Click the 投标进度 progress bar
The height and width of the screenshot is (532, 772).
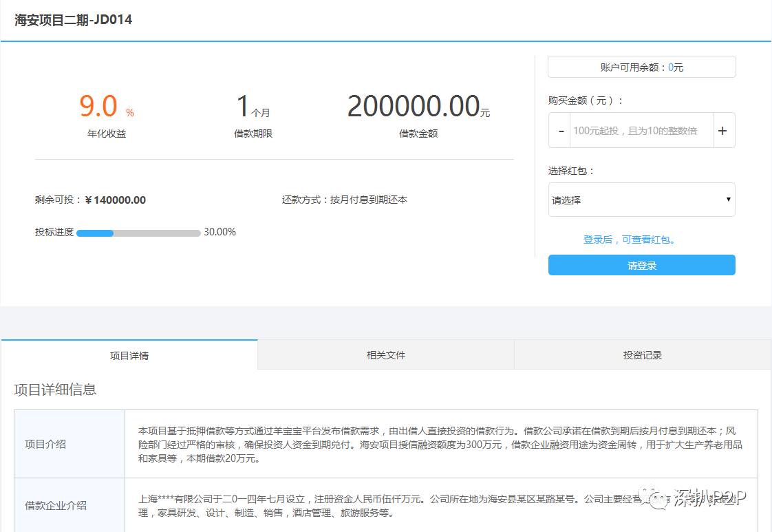point(138,233)
